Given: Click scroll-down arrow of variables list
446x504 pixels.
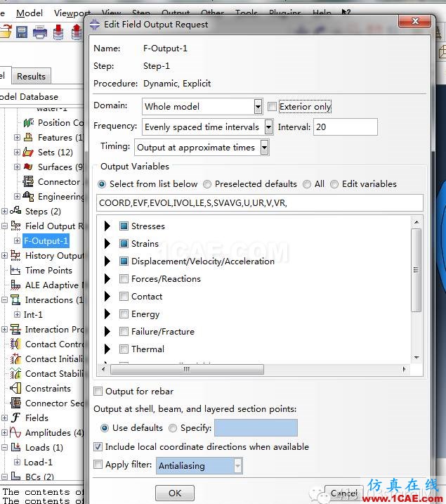Looking at the screenshot, I should 417,357.
